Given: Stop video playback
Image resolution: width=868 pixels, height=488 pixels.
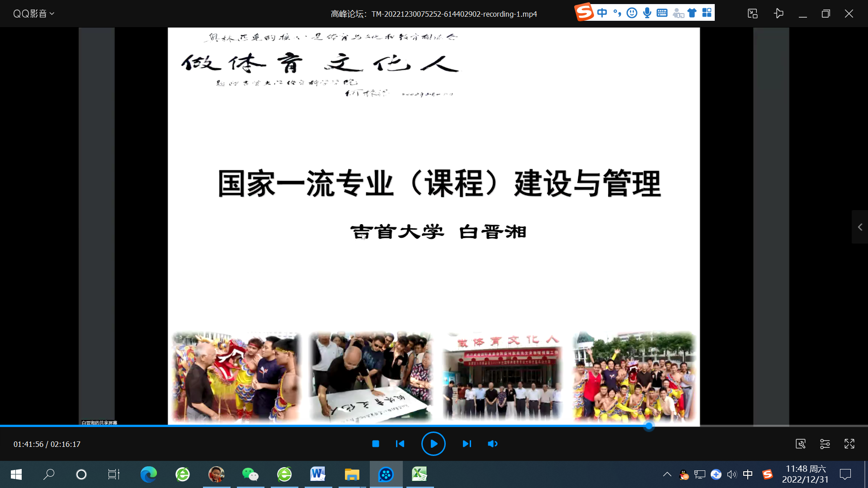Looking at the screenshot, I should (375, 444).
